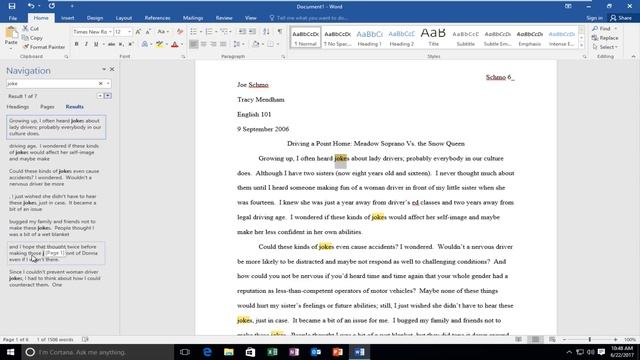Open the File tab
Viewport: 640px width, 360px height.
[13, 18]
